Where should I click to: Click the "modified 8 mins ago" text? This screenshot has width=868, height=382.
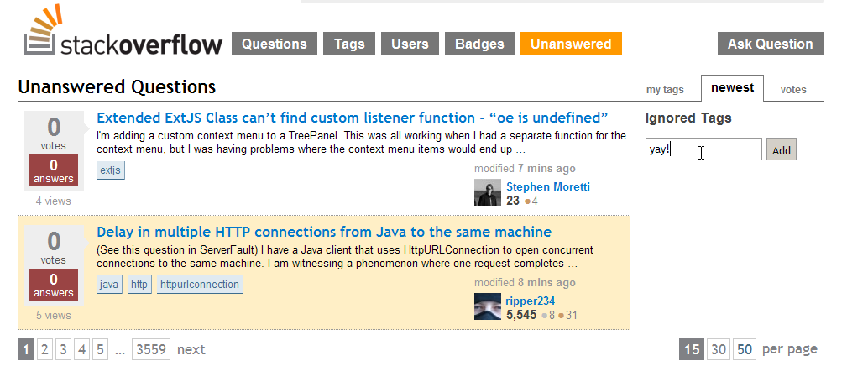[x=525, y=282]
